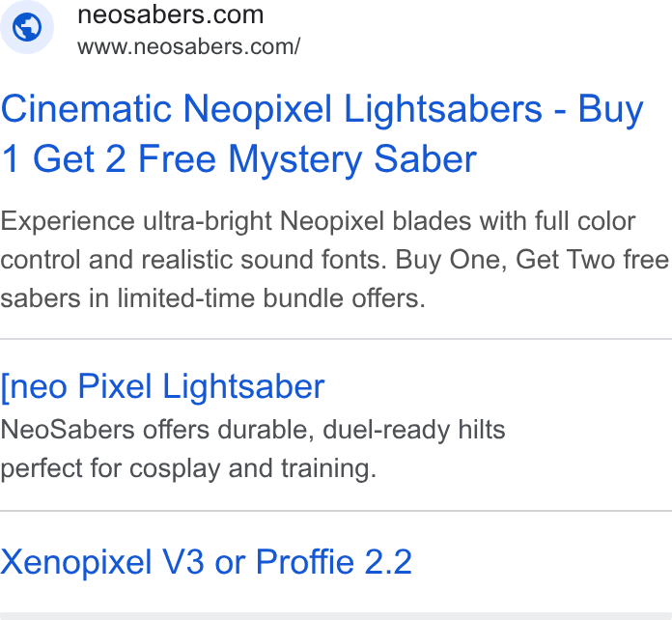
Task: Click the "NeoSabers offers durable, duel-ready hilts" text
Action: coord(253,430)
